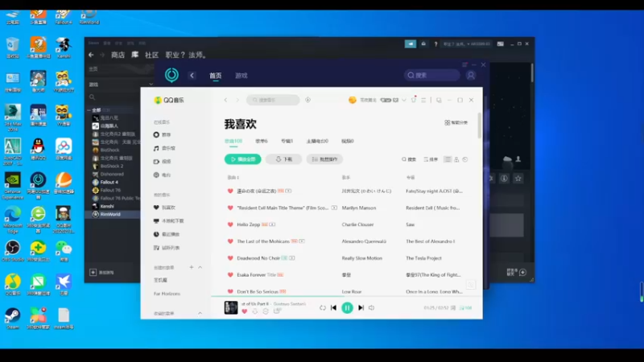Skip to next track in QQ Music
Viewport: 644px width, 362px height.
(x=361, y=307)
